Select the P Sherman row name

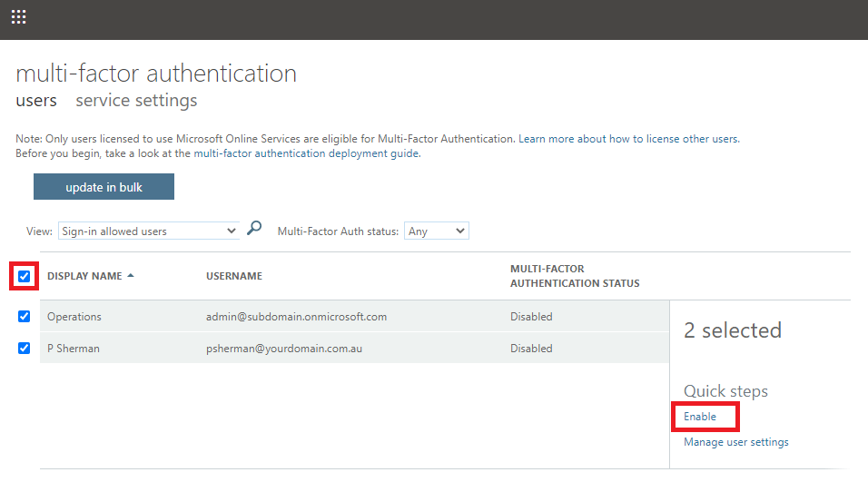coord(73,348)
